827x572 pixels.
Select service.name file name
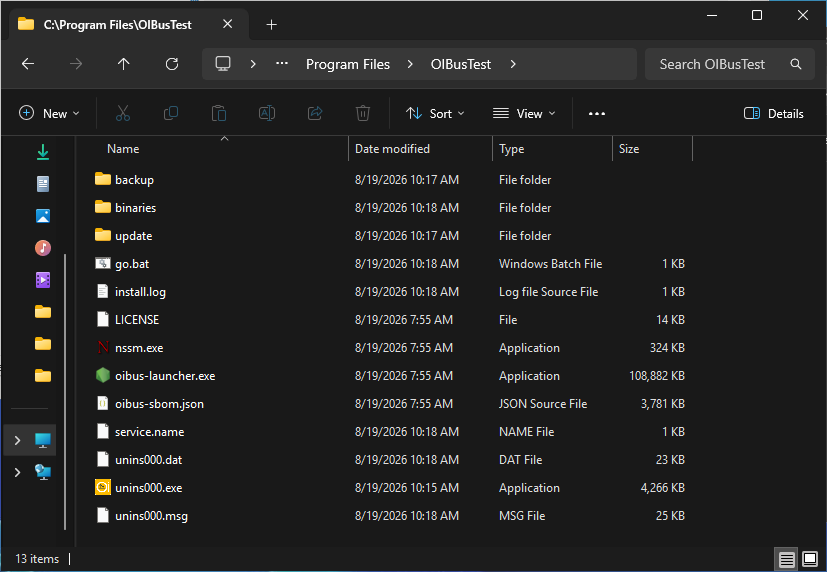(149, 432)
